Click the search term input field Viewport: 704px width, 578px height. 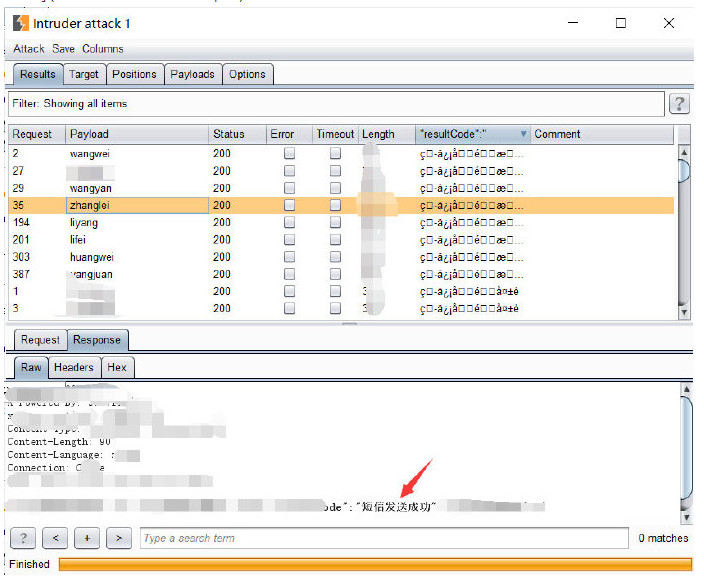[384, 539]
